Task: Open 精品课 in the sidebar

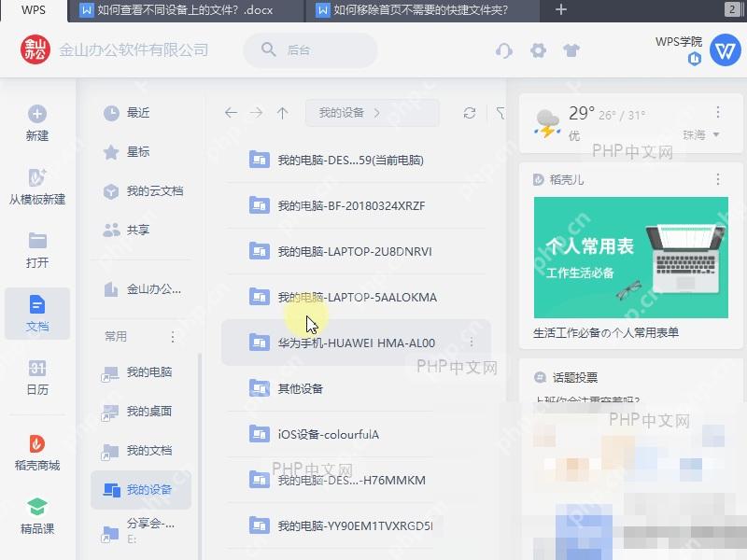Action: (x=37, y=515)
